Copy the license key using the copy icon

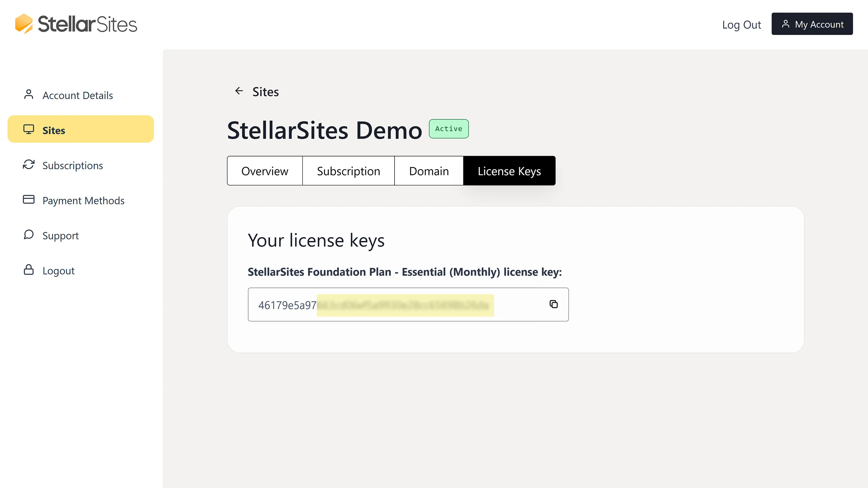(553, 304)
